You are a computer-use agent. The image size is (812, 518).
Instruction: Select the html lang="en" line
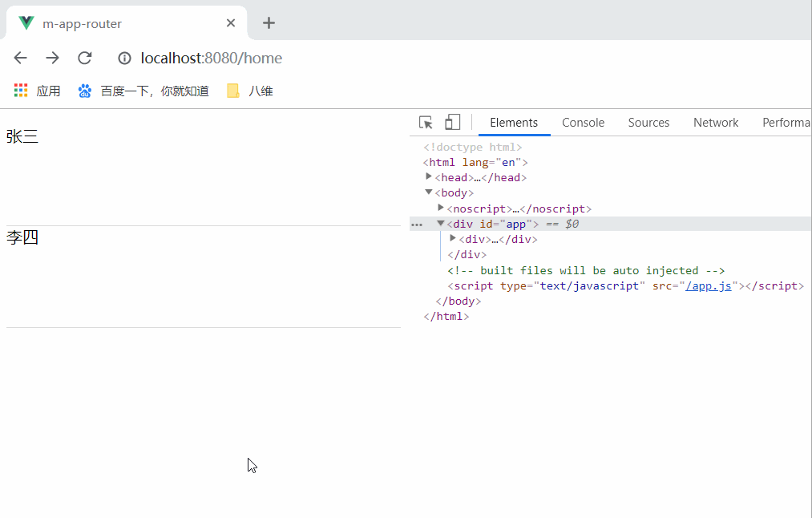475,163
